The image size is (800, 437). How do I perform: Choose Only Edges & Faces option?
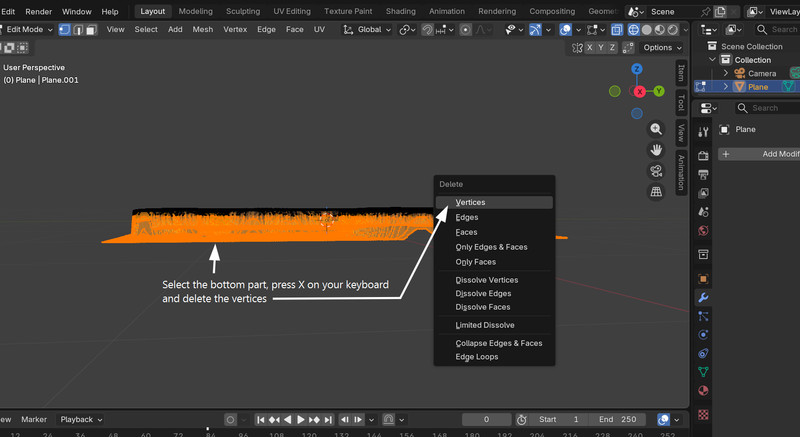pyautogui.click(x=494, y=247)
